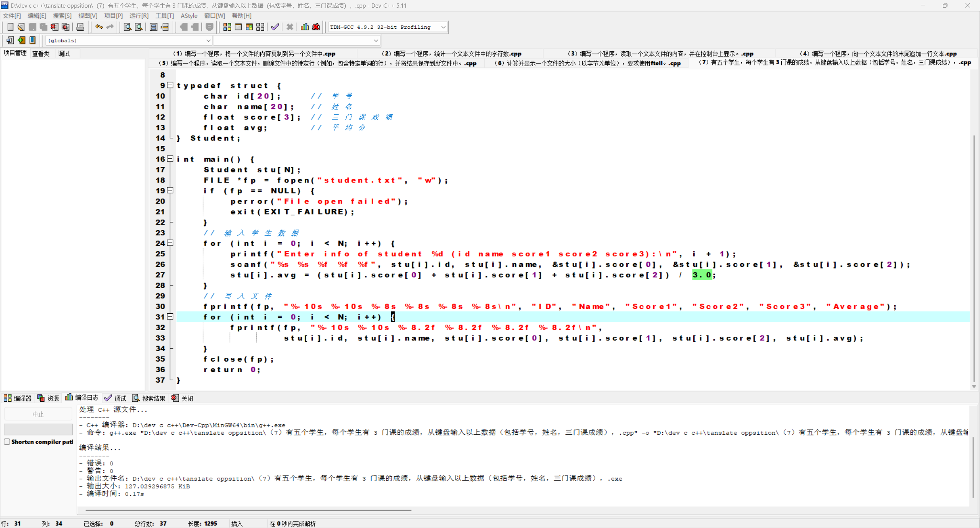This screenshot has width=980, height=528.
Task: Enable Shorten compiler paths checkbox
Action: 7,442
